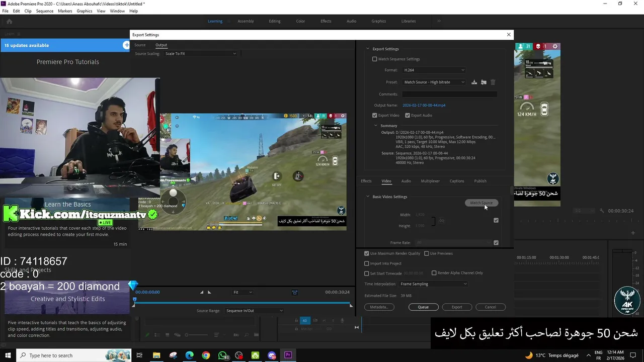
Task: Open the Time Interpolation dropdown
Action: (433, 284)
